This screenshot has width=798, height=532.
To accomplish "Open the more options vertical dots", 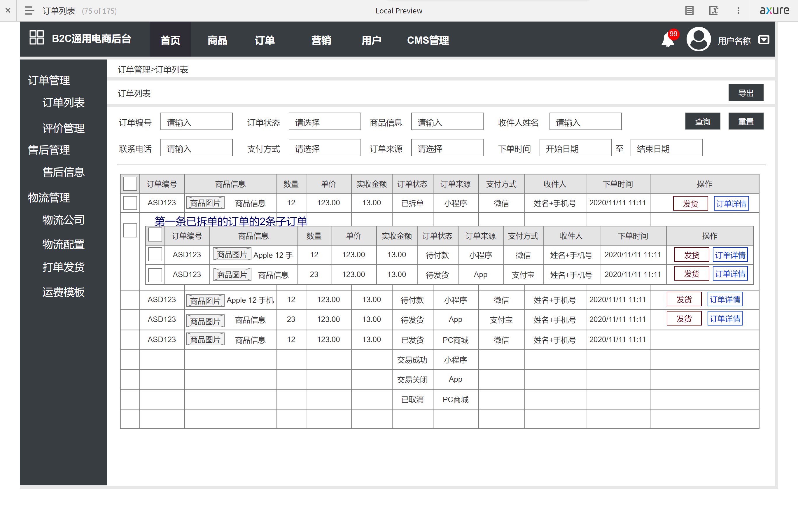I will [x=738, y=10].
